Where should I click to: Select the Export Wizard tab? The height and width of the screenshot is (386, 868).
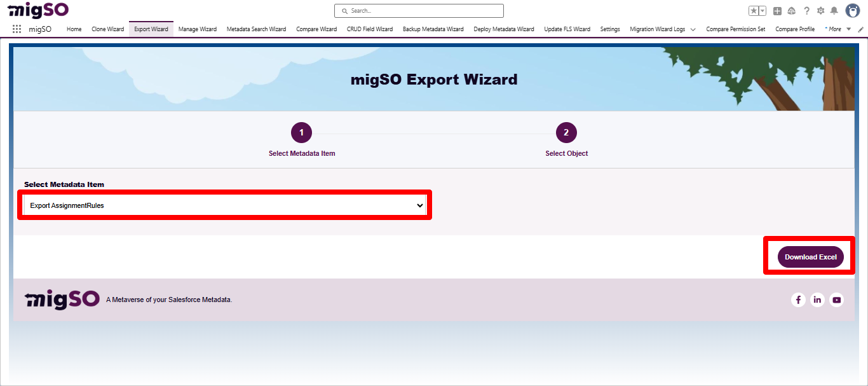(151, 29)
